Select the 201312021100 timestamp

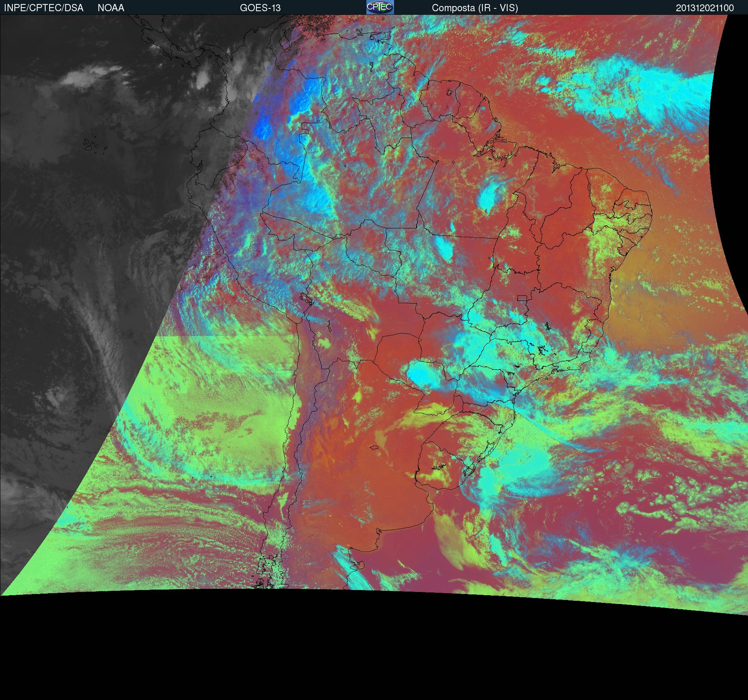(x=705, y=8)
